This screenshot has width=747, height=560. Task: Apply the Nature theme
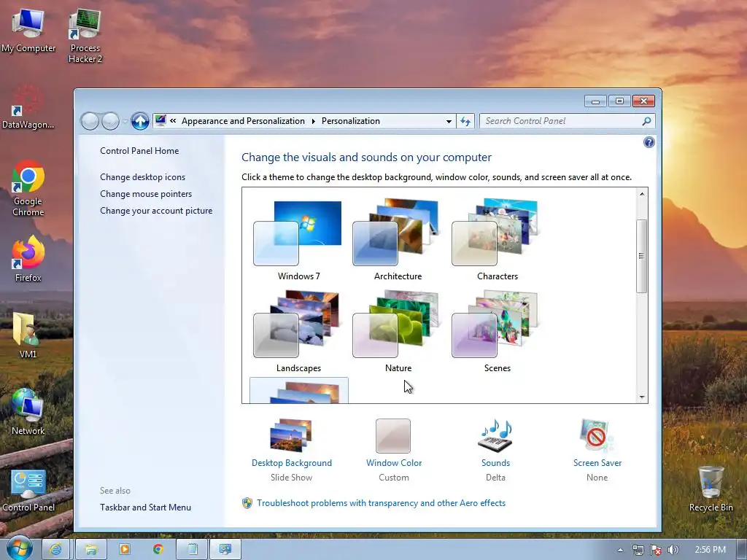398,332
